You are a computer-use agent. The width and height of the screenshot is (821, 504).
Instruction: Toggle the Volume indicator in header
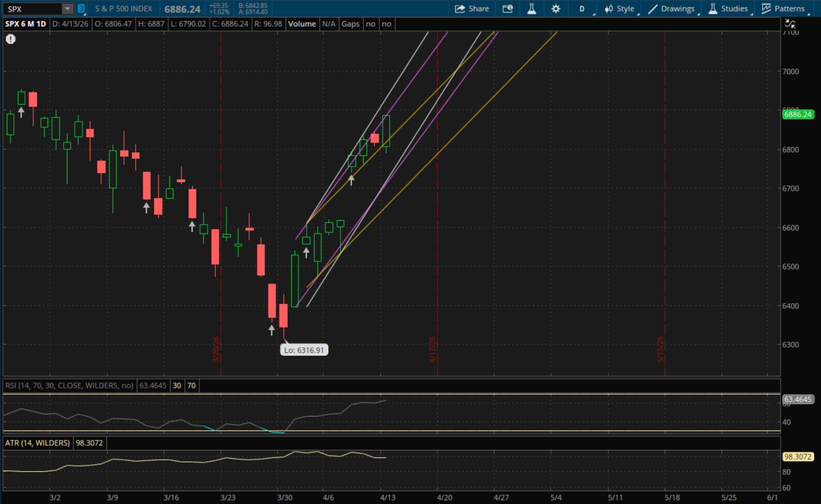(302, 24)
